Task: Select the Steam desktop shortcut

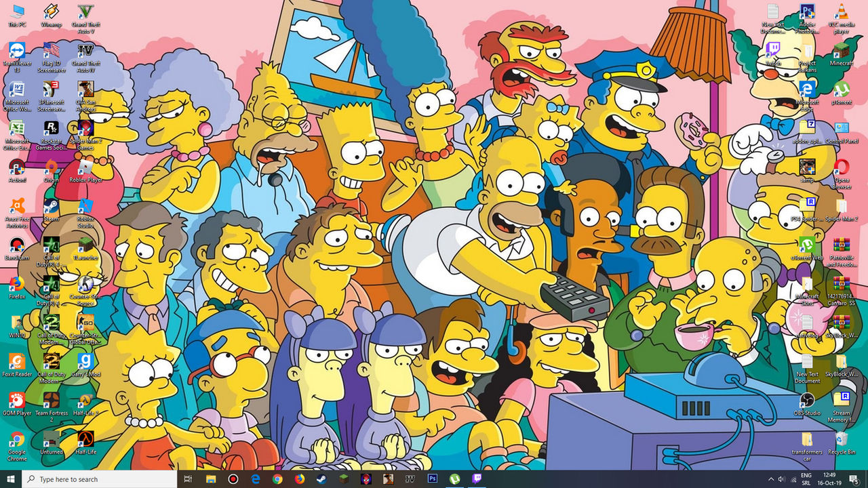Action: click(x=52, y=209)
